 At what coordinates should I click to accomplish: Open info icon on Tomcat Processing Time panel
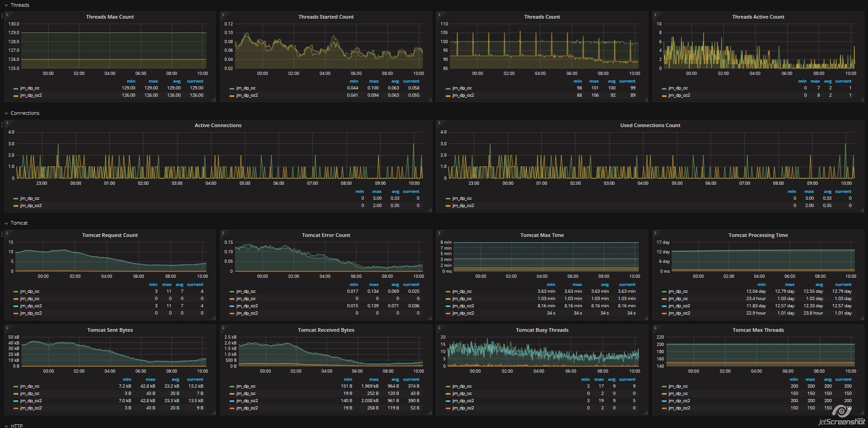(655, 233)
